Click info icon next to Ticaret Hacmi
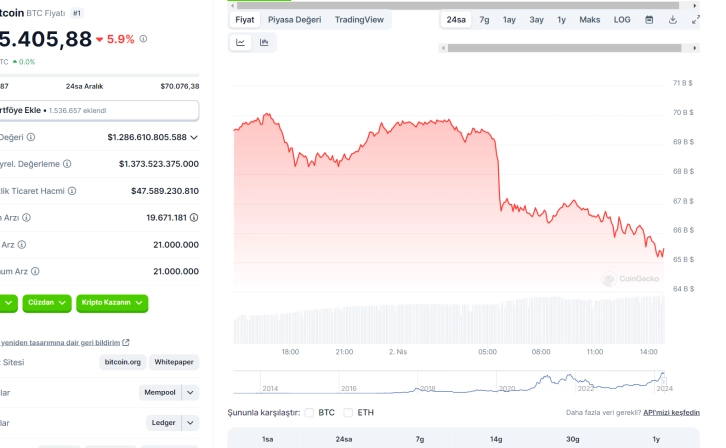 click(71, 190)
